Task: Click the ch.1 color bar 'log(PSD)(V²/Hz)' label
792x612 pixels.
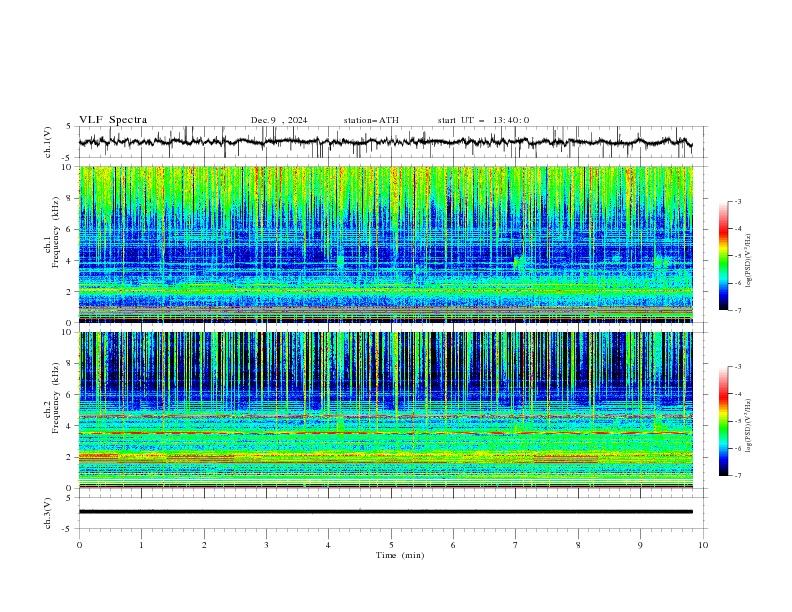Action: [x=748, y=261]
